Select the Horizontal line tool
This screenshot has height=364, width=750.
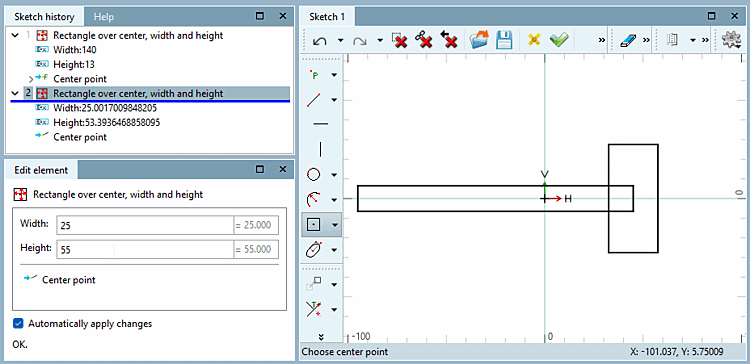click(x=320, y=124)
